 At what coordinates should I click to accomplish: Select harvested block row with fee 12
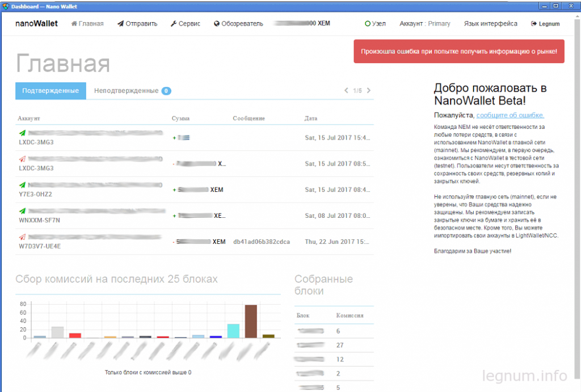tap(334, 359)
